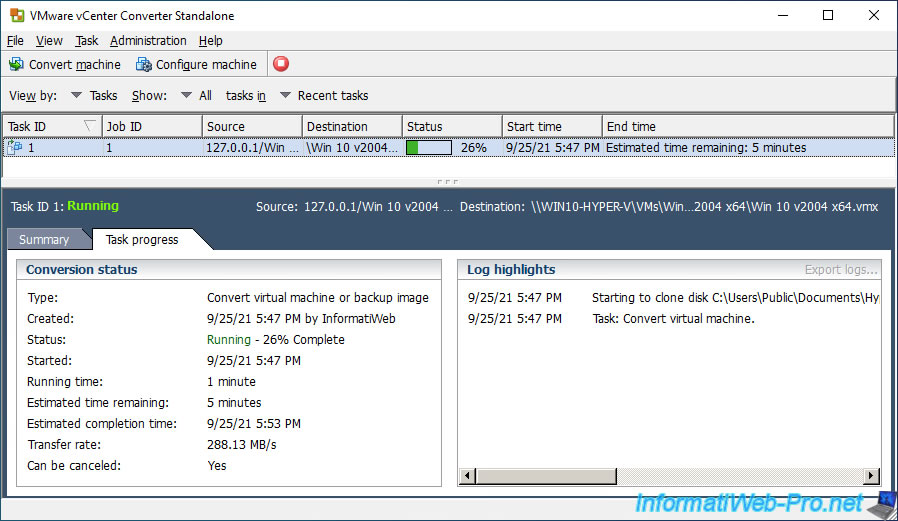Screen dimensions: 898x521
Task: Click Estimated time remaining: 5 minutes cell
Action: coord(706,148)
